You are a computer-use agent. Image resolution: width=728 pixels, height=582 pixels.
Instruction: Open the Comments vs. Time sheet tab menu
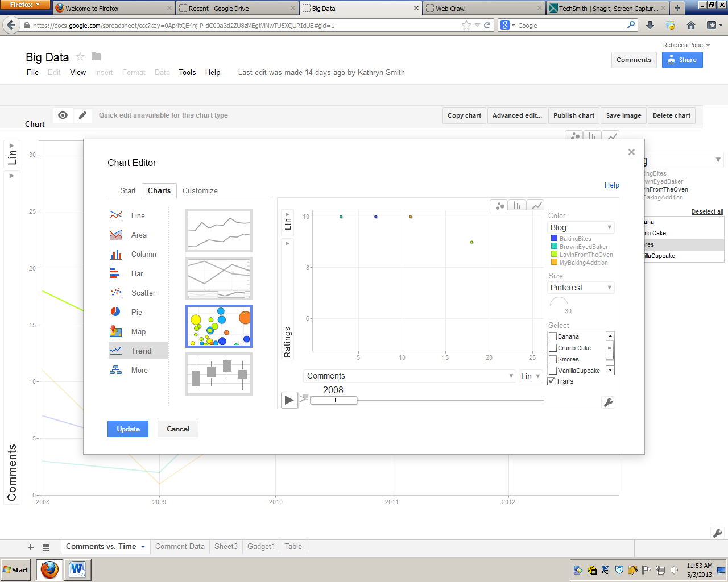[143, 547]
